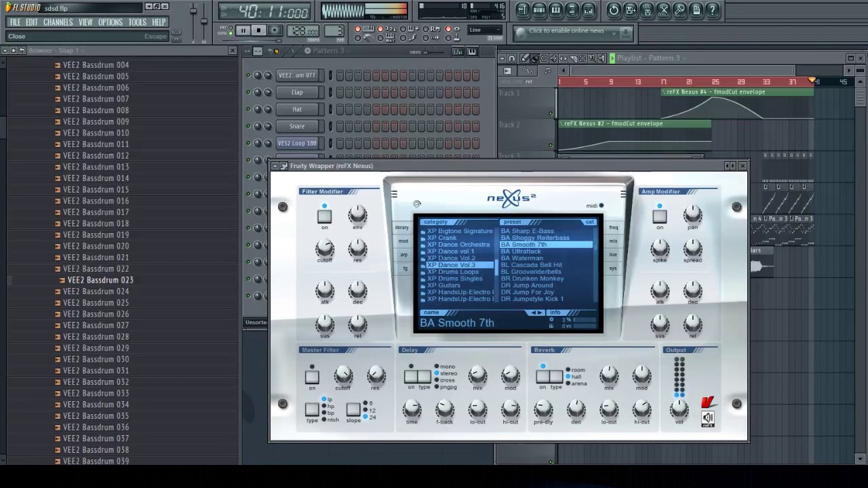
Task: Switch to Nexus mix tab
Action: [613, 241]
